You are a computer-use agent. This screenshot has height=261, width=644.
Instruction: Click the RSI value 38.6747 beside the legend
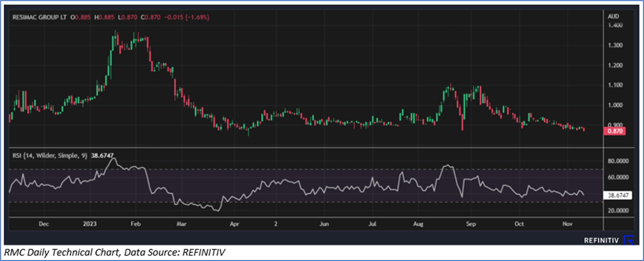click(103, 155)
